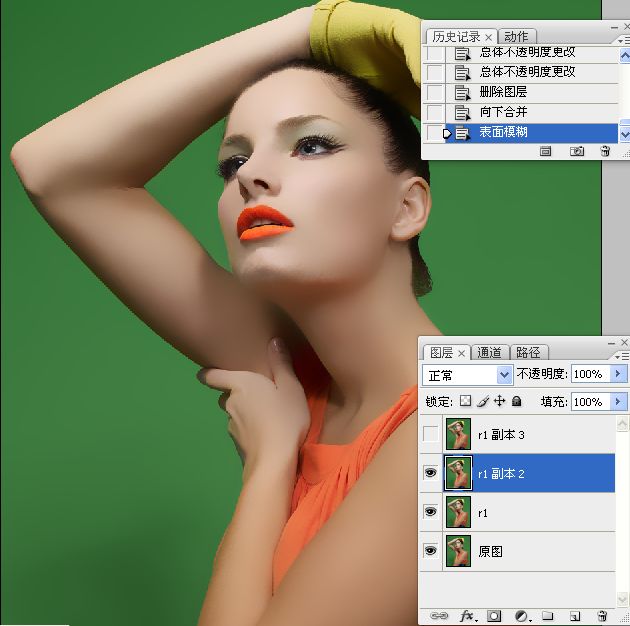Image resolution: width=630 pixels, height=626 pixels.
Task: Click the fill 100% field
Action: point(591,401)
